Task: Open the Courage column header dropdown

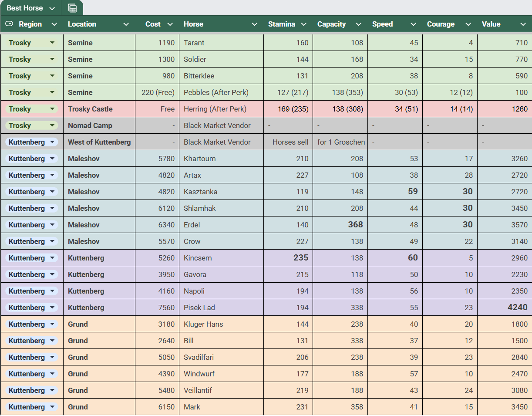Action: tap(468, 24)
